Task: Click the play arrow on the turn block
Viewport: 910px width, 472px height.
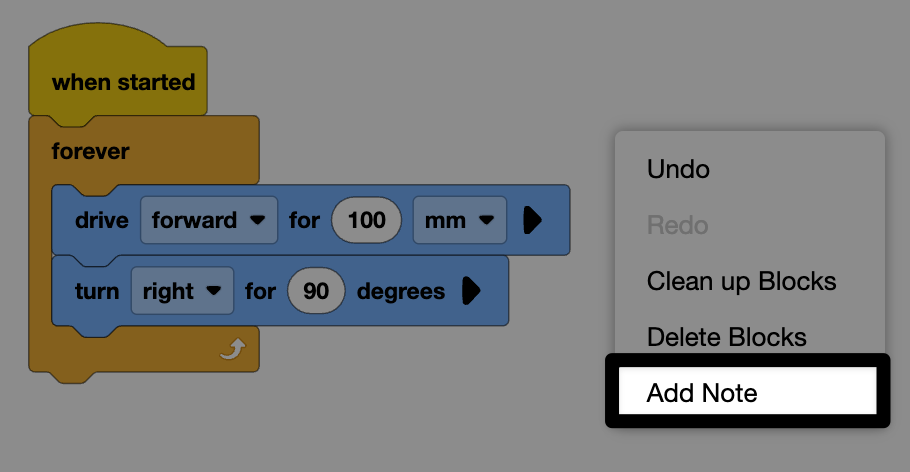Action: [471, 291]
